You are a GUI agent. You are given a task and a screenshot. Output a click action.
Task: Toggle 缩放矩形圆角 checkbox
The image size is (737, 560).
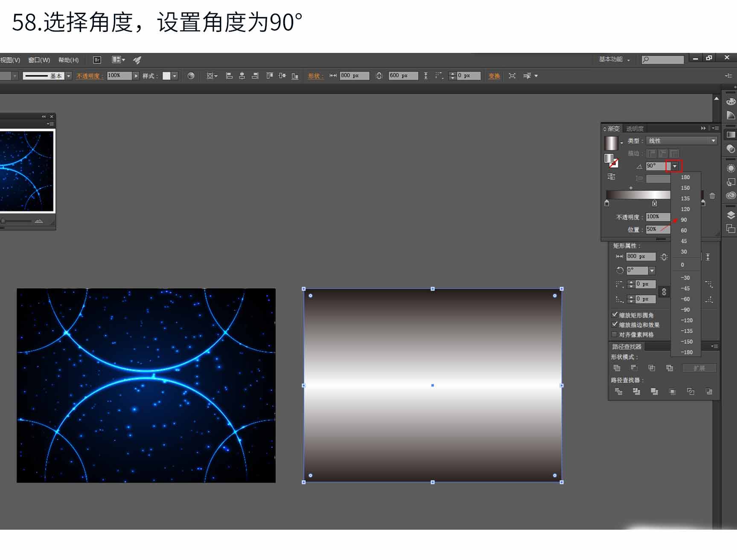(x=615, y=315)
